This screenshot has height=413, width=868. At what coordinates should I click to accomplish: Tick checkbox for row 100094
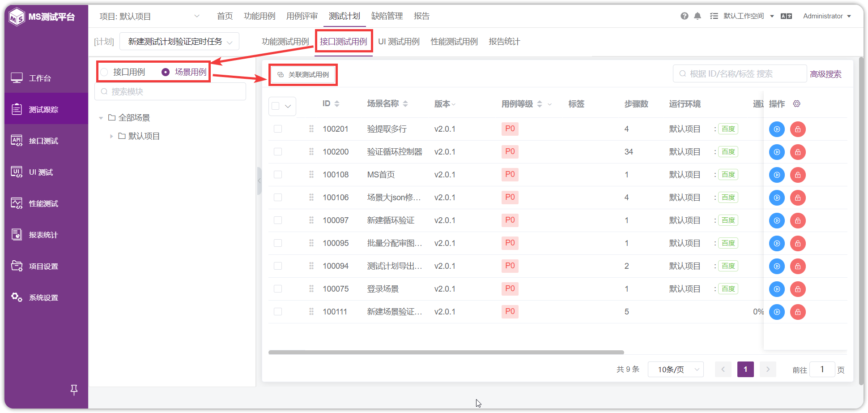pos(278,266)
